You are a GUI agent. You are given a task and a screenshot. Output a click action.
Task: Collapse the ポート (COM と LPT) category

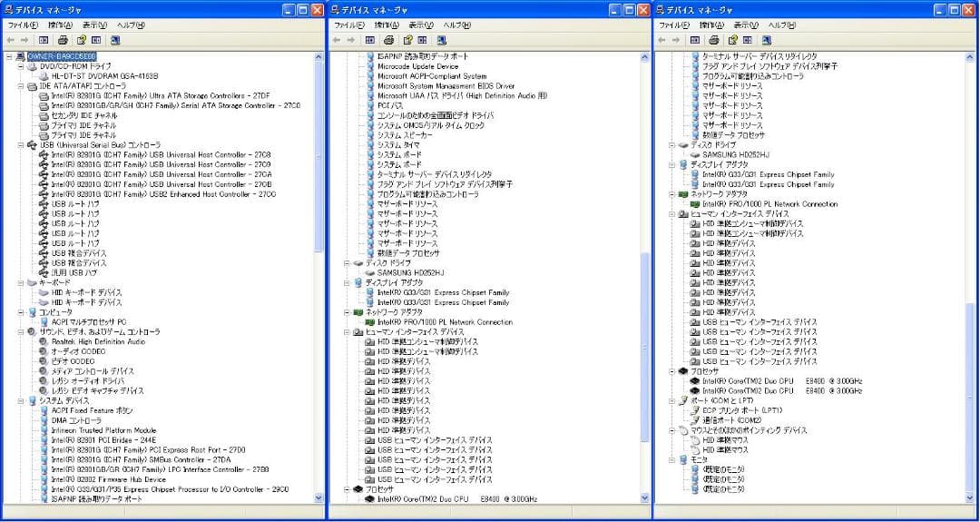coord(671,400)
